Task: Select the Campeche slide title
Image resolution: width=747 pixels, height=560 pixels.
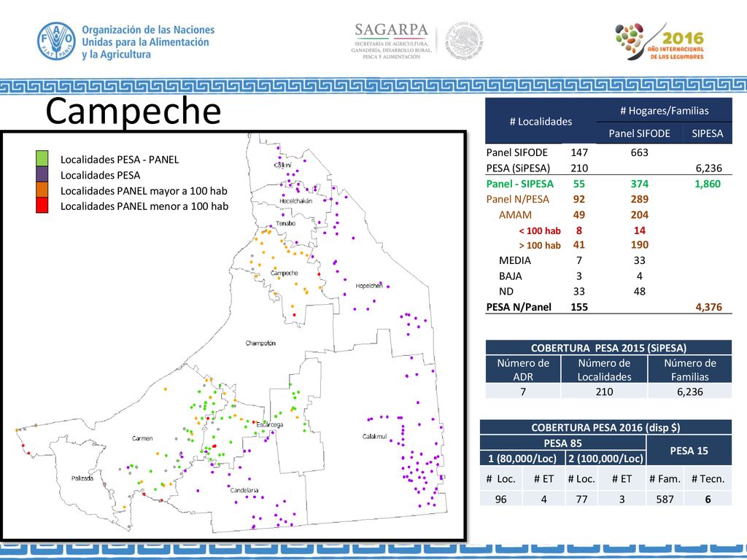Action: [133, 111]
